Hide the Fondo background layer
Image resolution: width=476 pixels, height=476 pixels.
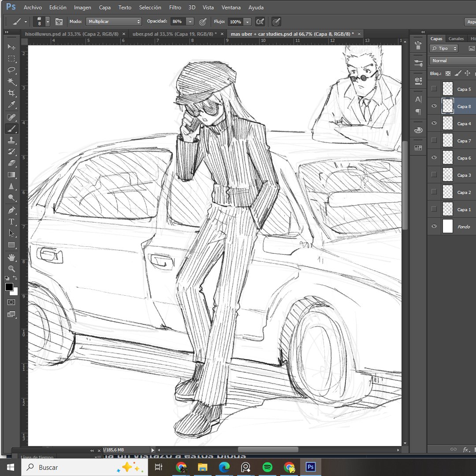(434, 226)
